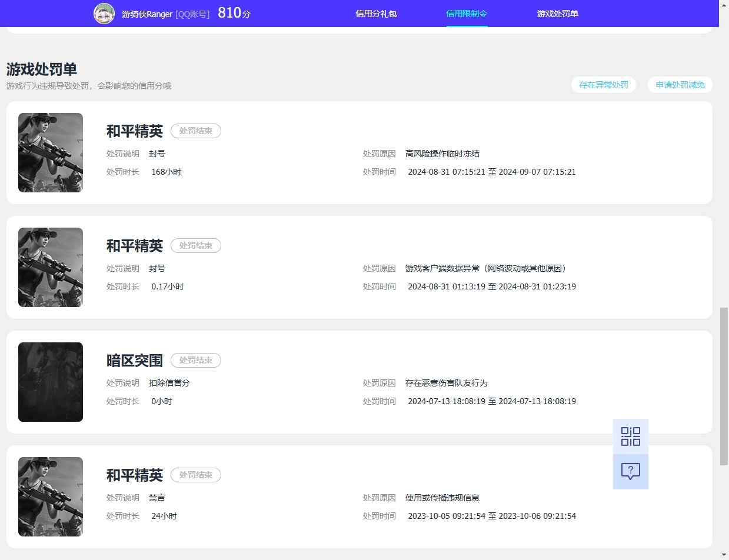Click the [QQ账号] label
The width and height of the screenshot is (729, 560).
(192, 14)
